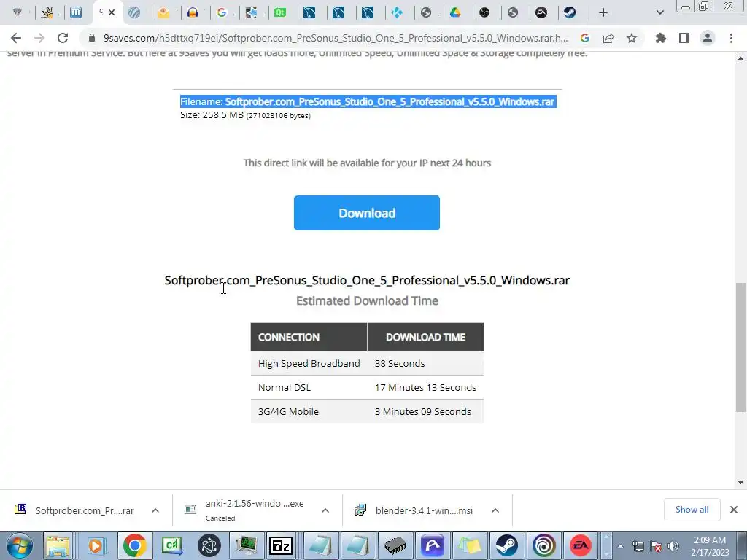The height and width of the screenshot is (560, 747).
Task: Open a new browser tab
Action: (x=603, y=13)
